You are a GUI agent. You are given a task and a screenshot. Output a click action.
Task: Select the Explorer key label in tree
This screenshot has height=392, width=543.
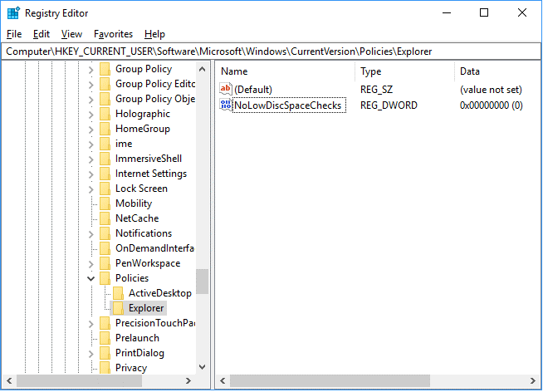click(x=146, y=308)
